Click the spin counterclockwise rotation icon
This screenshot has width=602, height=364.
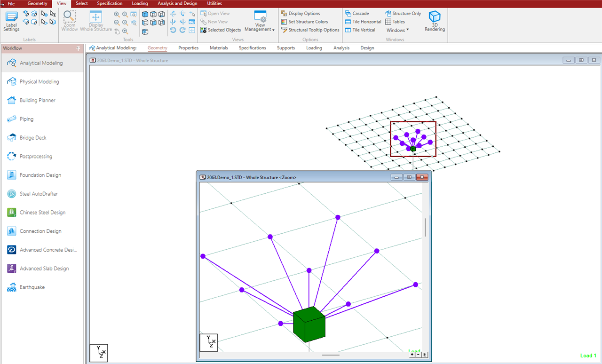(173, 30)
